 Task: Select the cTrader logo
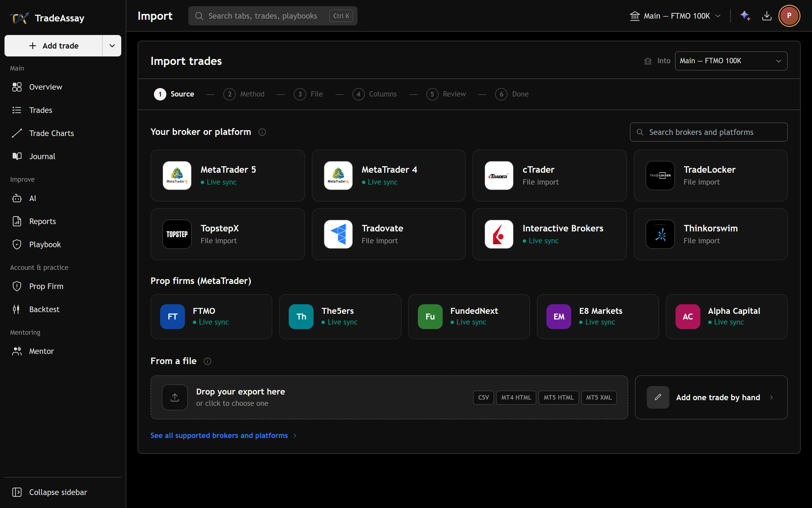click(499, 175)
